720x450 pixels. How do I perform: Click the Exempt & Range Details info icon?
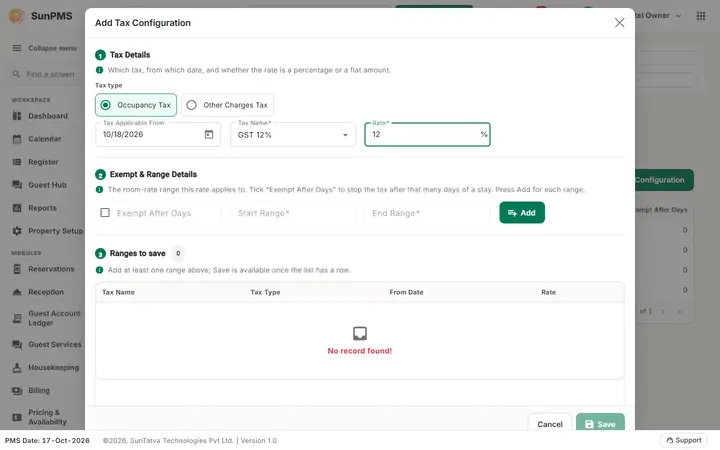click(x=99, y=189)
